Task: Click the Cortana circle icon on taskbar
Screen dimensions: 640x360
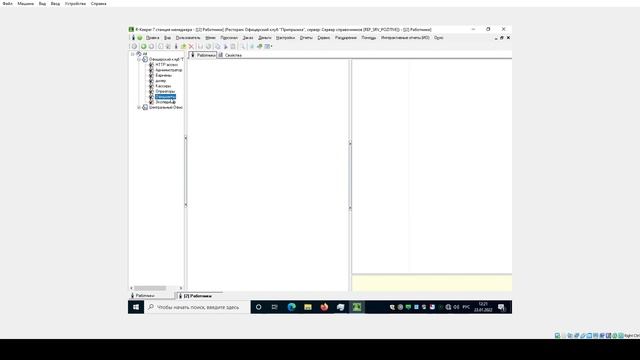Action: click(258, 307)
